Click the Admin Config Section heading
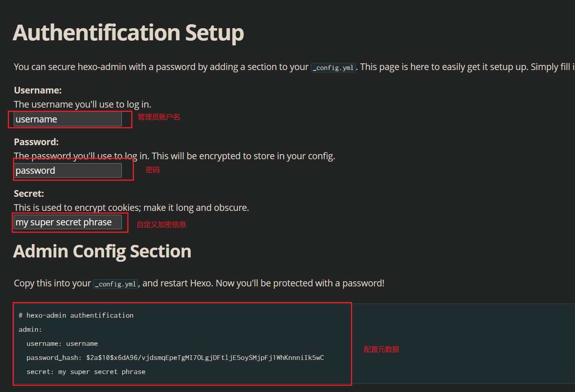575x392 pixels. 102,252
